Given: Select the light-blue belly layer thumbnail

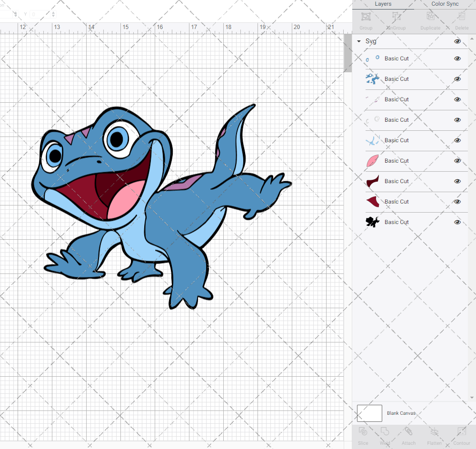Looking at the screenshot, I should [x=373, y=140].
